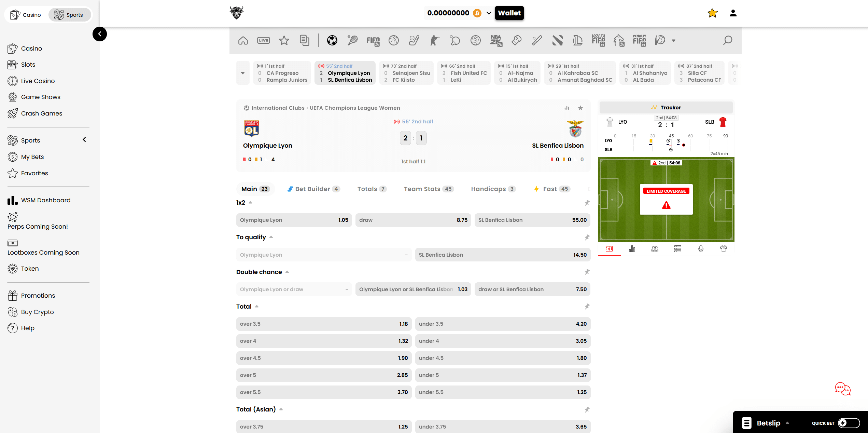Open the search magnifier icon
The image size is (868, 433).
(728, 40)
